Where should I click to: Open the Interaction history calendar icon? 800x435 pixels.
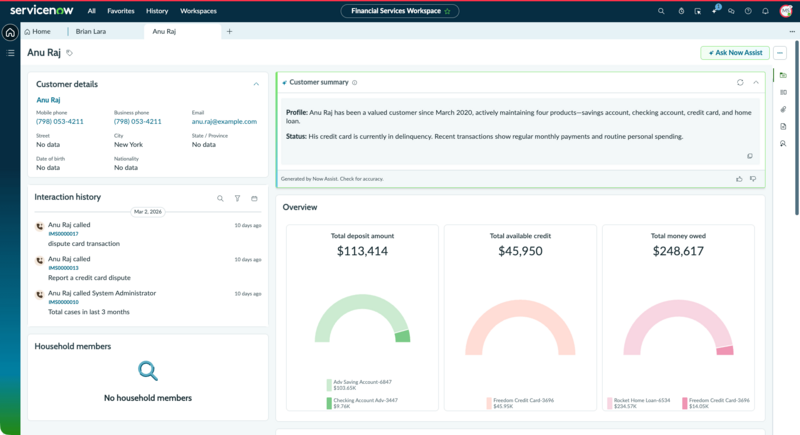254,198
